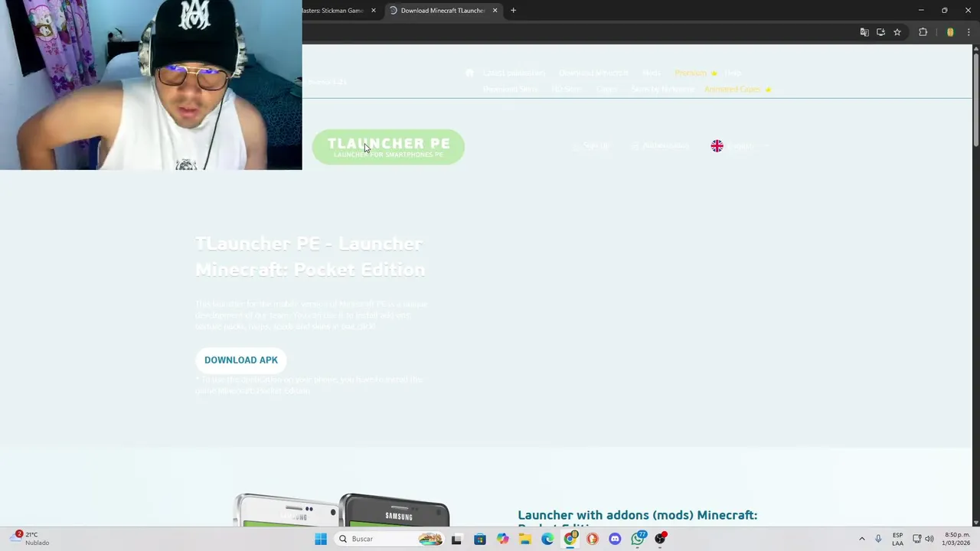980x551 pixels.
Task: Click the heading "Launcher with addons (mods) Minecraft:"
Action: [637, 515]
